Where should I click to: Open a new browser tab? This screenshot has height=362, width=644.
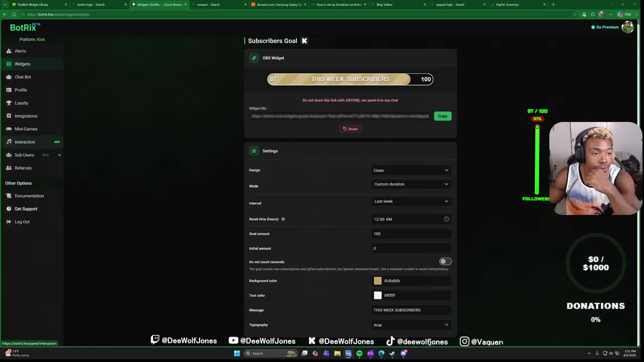pyautogui.click(x=553, y=5)
